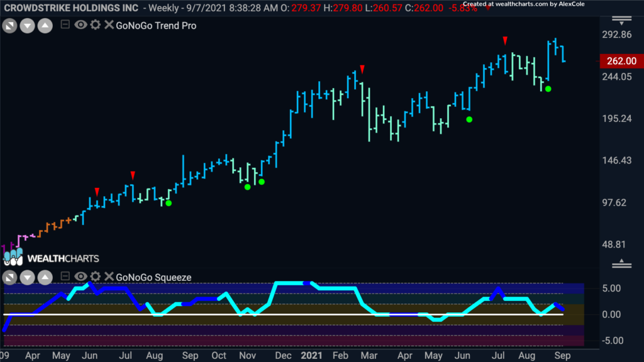Open GoNoGo Trend Pro settings gear

(96, 25)
